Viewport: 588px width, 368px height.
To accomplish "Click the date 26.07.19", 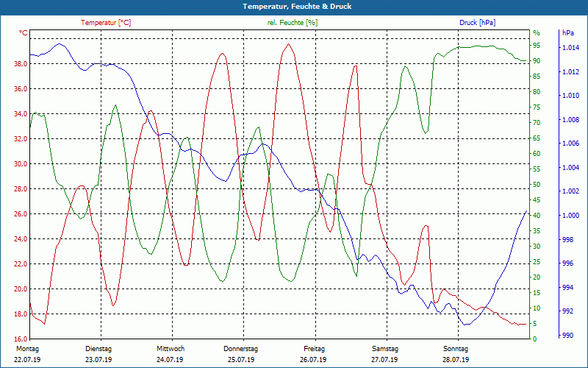I will point(313,360).
